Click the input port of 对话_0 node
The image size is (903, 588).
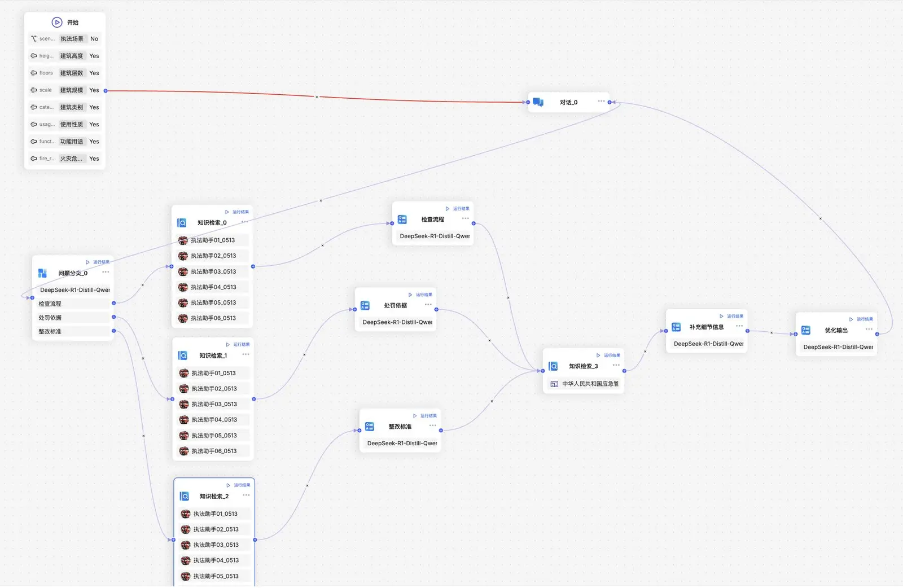(528, 102)
